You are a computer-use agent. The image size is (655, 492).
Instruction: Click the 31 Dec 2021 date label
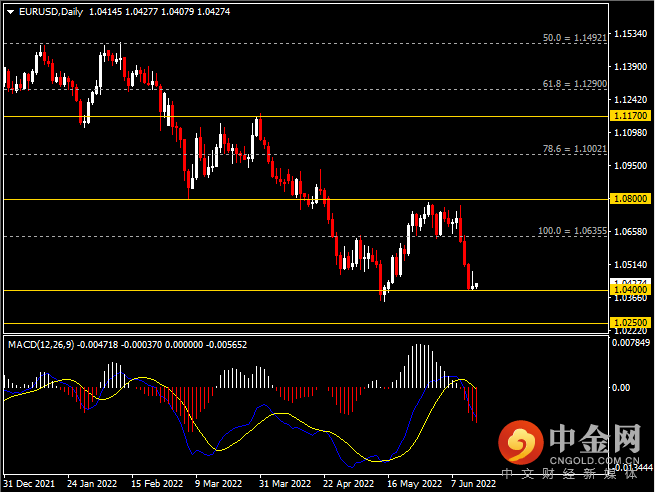click(29, 484)
